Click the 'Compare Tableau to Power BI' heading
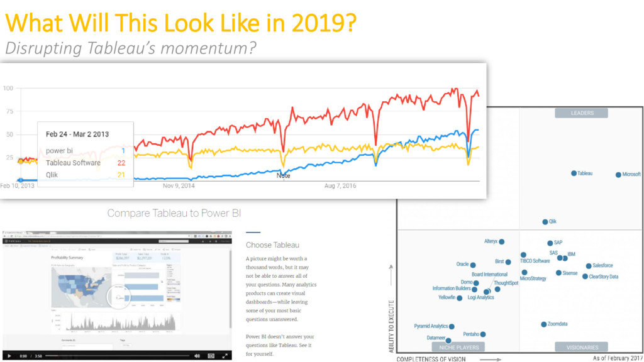644x362 pixels. coord(174,213)
